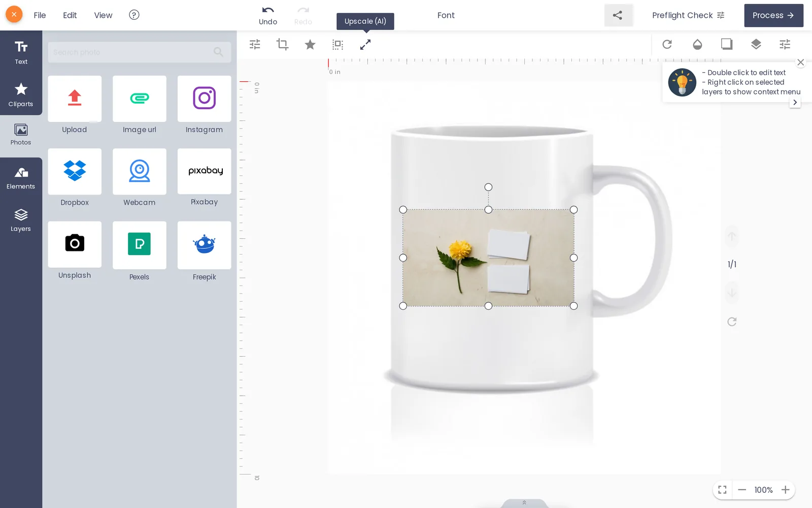
Task: Click the rotate icon in right toolbar
Action: point(667,44)
